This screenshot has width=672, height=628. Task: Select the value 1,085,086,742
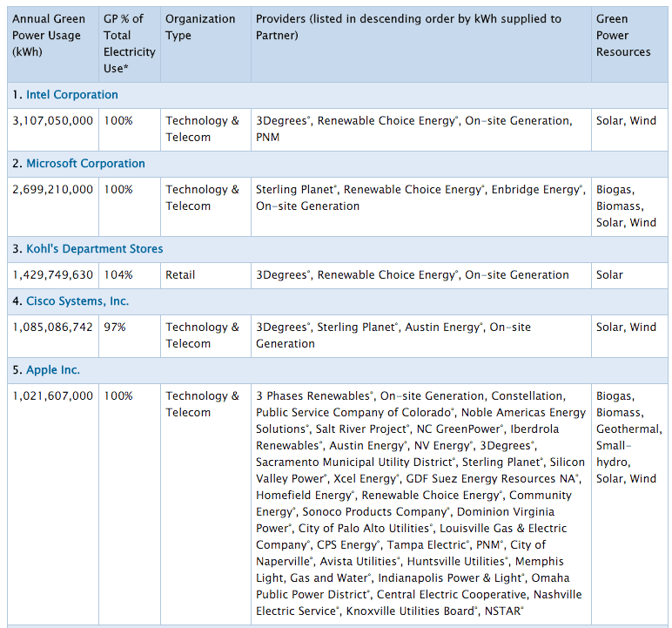53,328
